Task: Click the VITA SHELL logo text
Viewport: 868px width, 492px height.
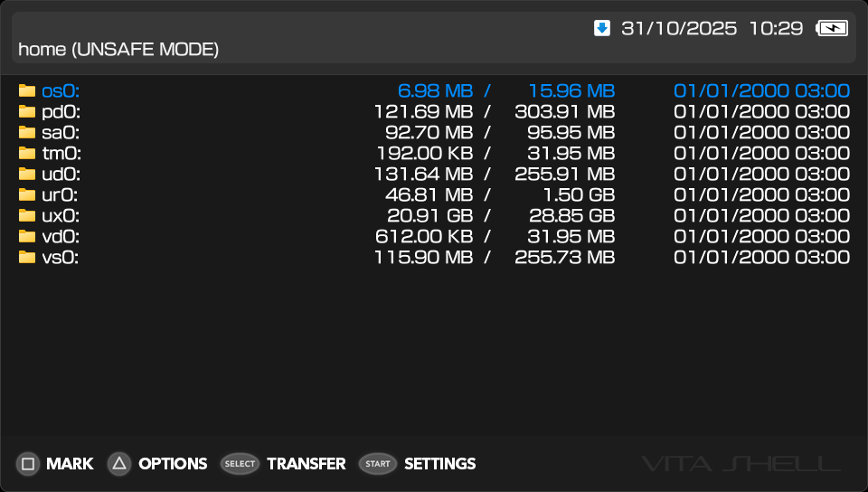Action: tap(741, 464)
